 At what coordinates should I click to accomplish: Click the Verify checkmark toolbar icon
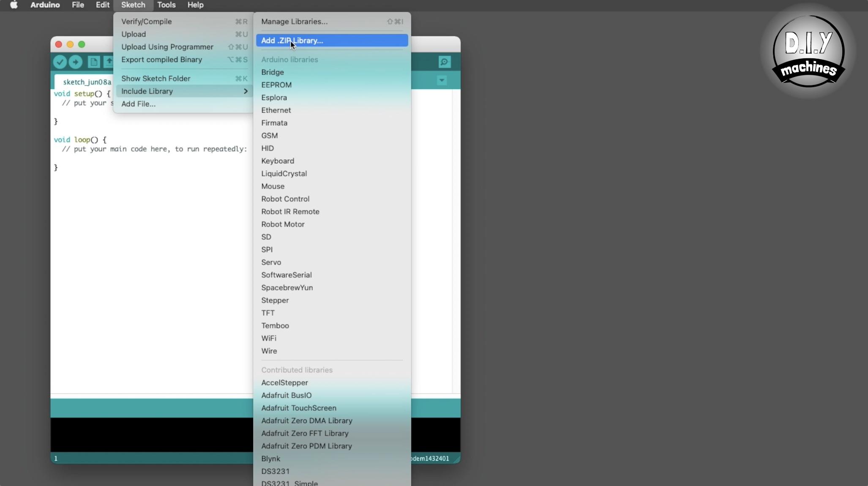click(x=60, y=62)
